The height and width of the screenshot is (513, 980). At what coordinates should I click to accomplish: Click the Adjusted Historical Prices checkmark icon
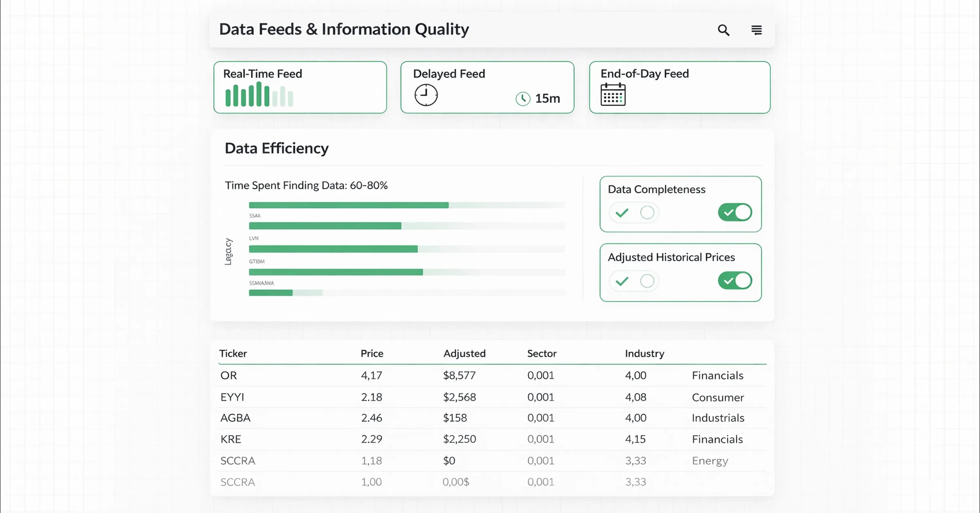[622, 281]
